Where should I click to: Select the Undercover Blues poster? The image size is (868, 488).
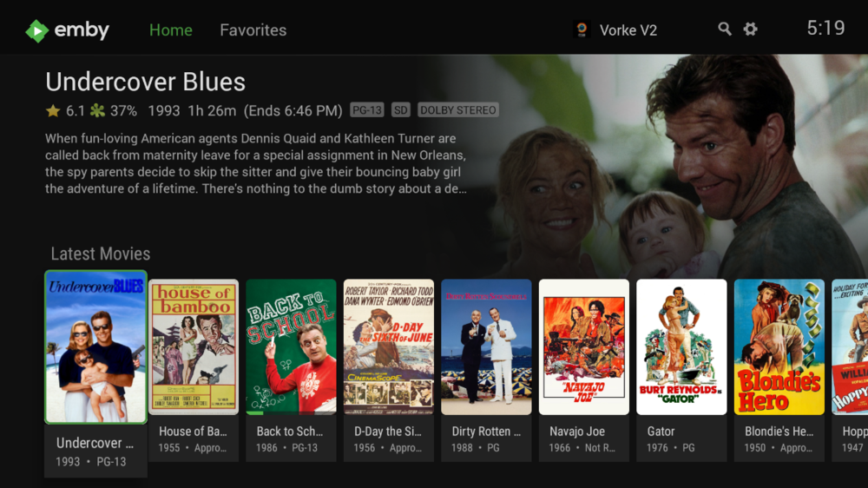coord(95,347)
